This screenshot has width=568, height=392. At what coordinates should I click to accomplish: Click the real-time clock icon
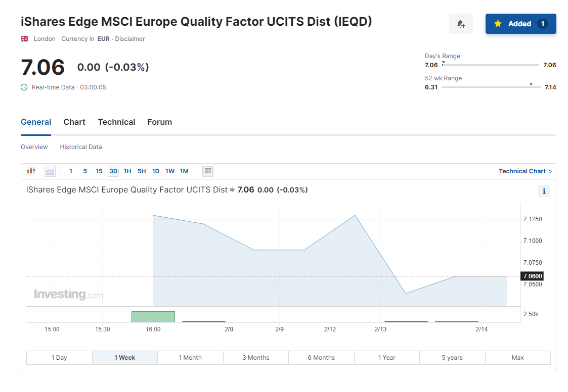click(x=24, y=87)
